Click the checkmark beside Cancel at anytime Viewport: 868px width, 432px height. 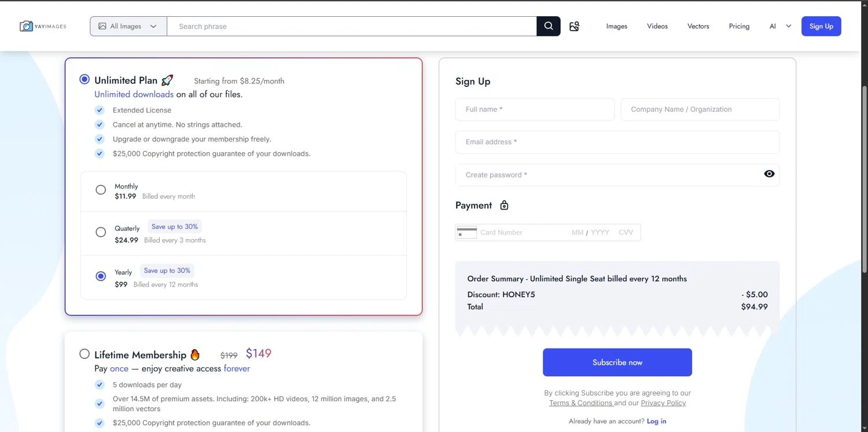(100, 125)
